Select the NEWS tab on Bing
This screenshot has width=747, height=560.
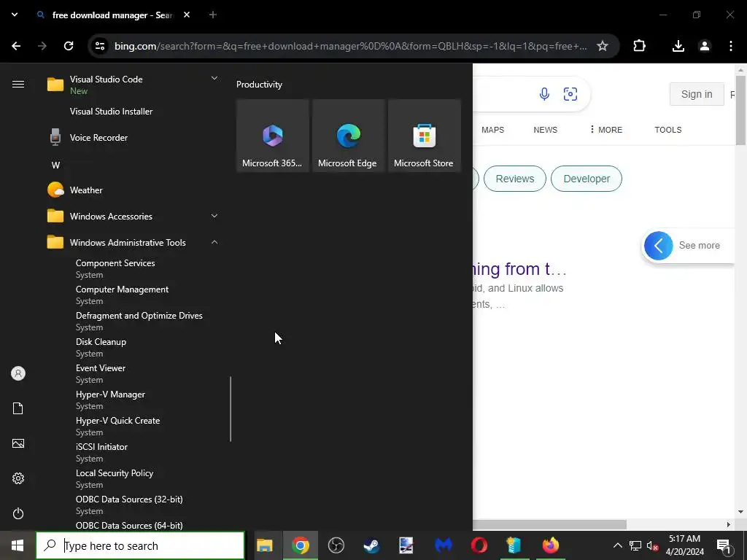point(546,130)
